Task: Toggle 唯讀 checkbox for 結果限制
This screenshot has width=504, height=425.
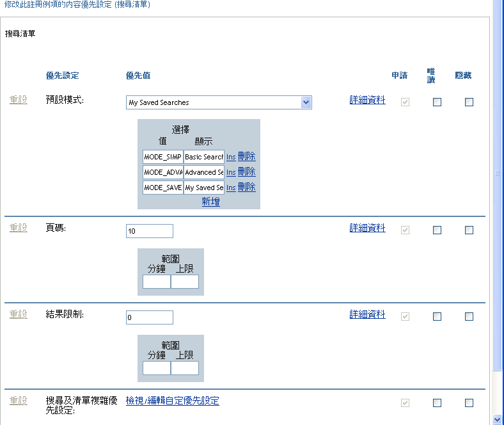Action: (x=437, y=316)
